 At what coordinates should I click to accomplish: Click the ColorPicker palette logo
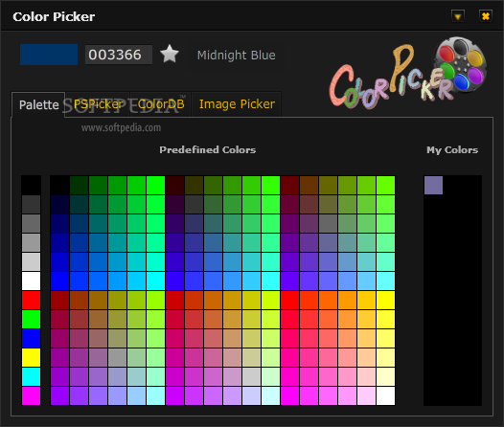tap(407, 73)
